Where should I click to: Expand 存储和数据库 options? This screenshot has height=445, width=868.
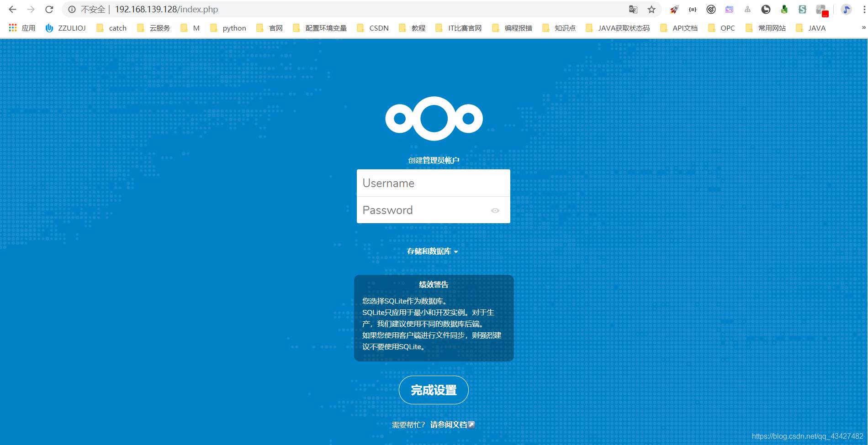point(433,251)
